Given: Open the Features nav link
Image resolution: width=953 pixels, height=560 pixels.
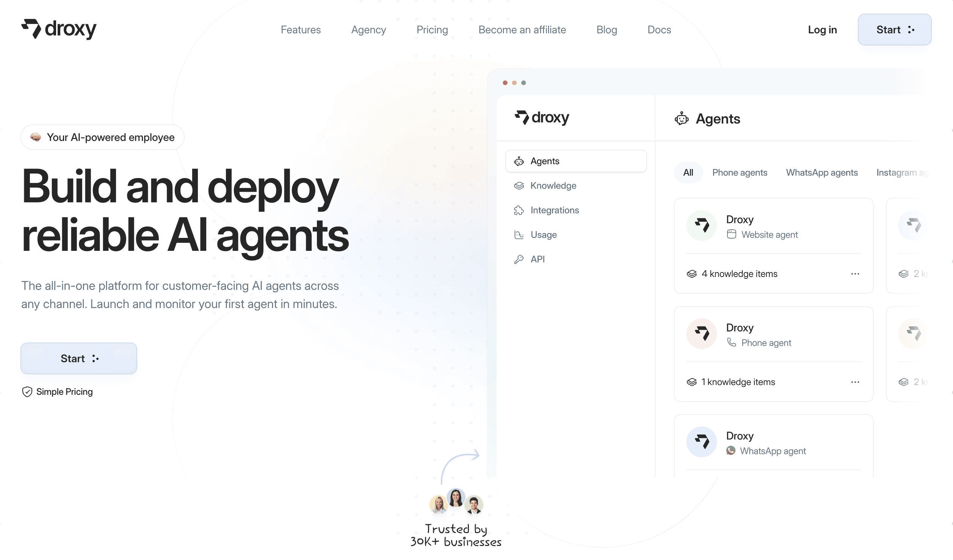Looking at the screenshot, I should click(x=301, y=30).
